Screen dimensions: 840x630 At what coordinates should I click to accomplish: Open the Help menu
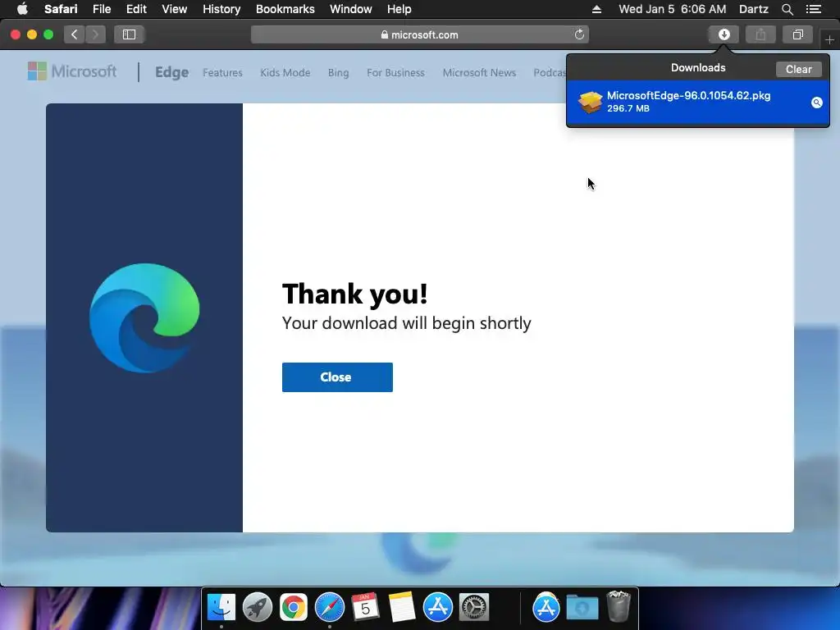(399, 9)
